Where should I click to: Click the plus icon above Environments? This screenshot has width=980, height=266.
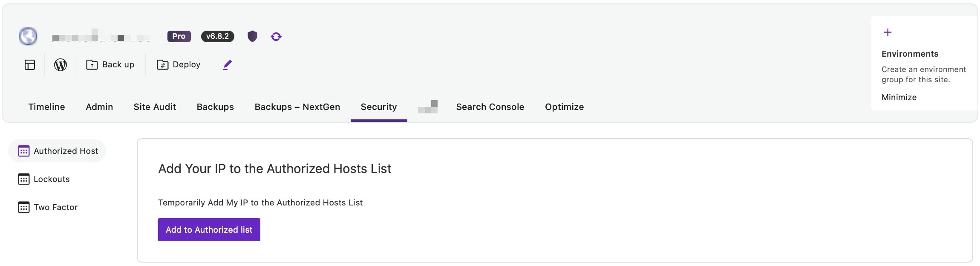coord(888,32)
